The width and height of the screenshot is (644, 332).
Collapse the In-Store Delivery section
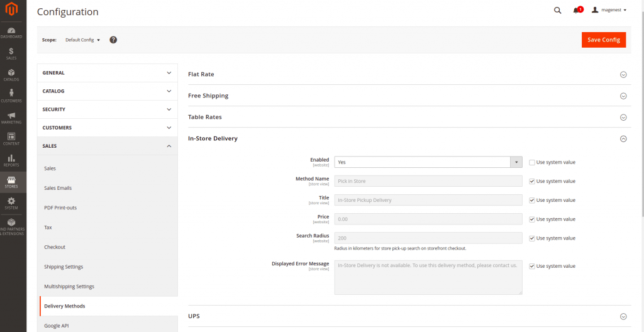click(409, 138)
